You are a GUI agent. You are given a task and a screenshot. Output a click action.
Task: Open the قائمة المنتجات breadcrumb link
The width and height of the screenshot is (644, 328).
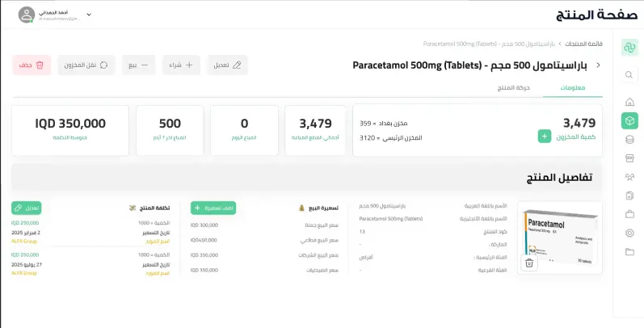click(x=583, y=44)
